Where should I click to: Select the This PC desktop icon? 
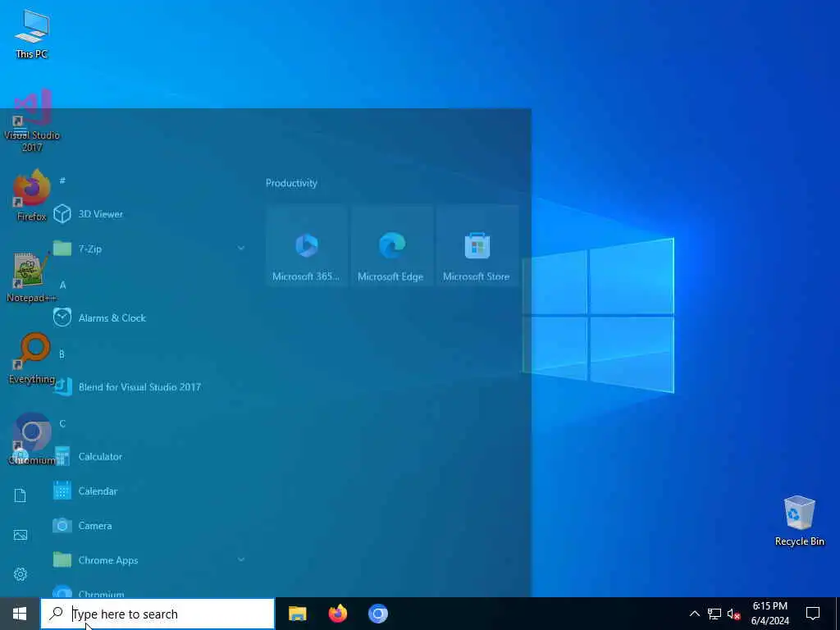(x=32, y=34)
